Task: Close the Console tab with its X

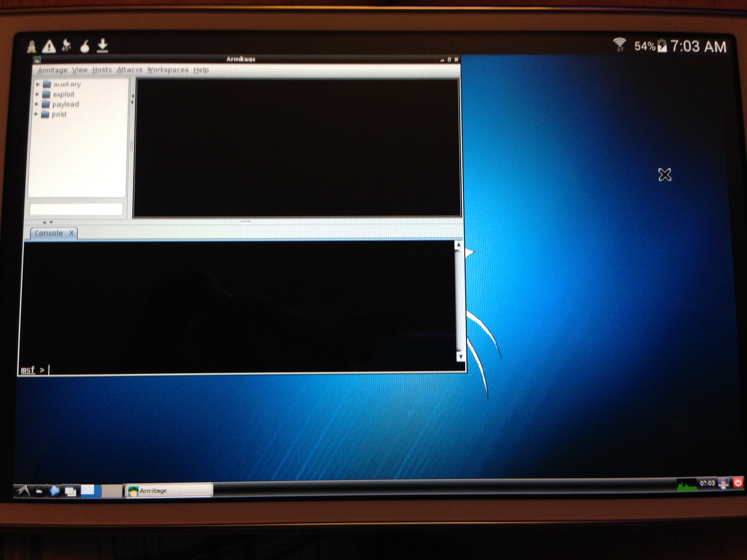Action: point(71,233)
